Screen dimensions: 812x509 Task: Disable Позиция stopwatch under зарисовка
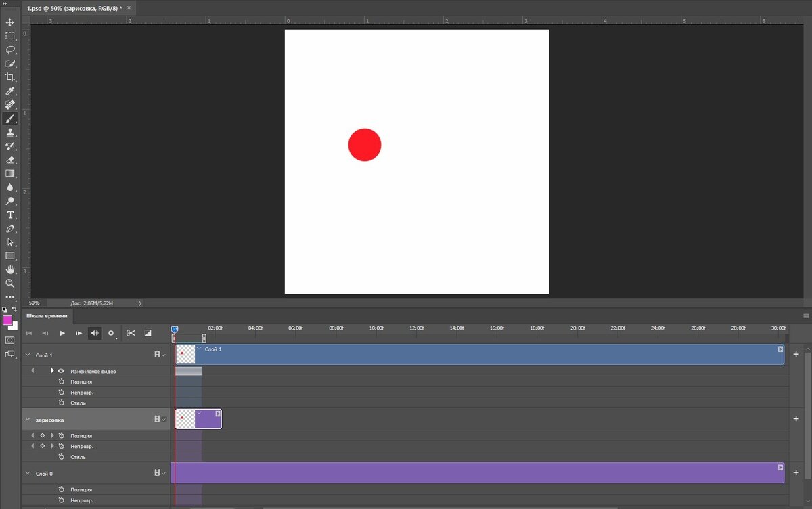point(61,436)
